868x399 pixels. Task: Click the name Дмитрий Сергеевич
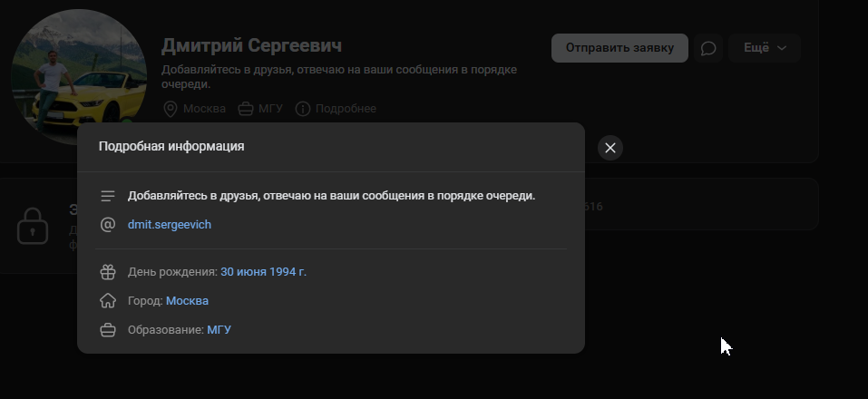point(251,45)
